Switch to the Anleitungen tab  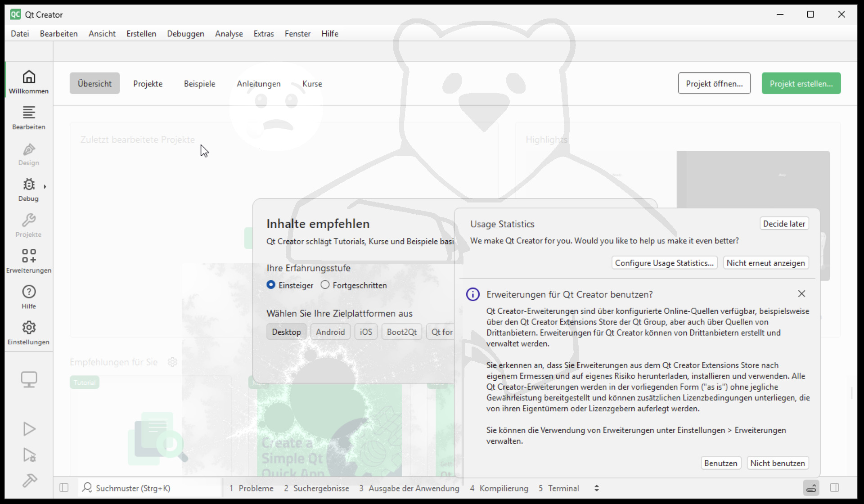pos(259,83)
